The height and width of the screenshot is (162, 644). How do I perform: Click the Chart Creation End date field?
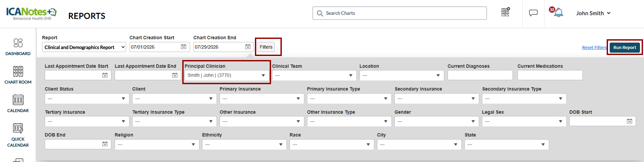tap(223, 47)
